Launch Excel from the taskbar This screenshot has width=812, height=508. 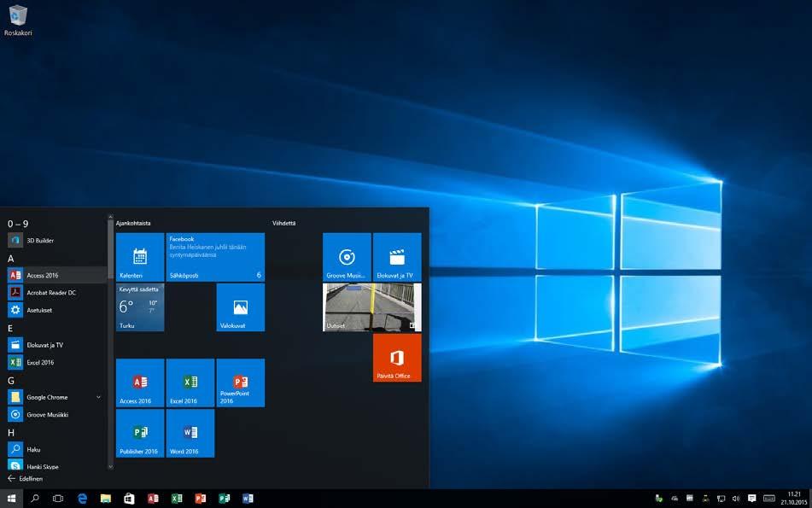click(x=177, y=498)
